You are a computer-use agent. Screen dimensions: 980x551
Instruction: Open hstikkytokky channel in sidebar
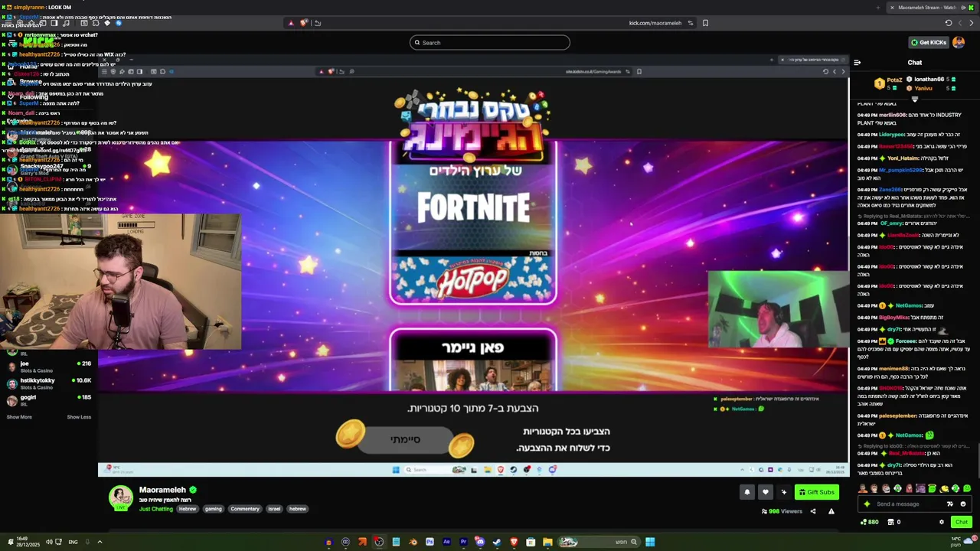point(47,383)
